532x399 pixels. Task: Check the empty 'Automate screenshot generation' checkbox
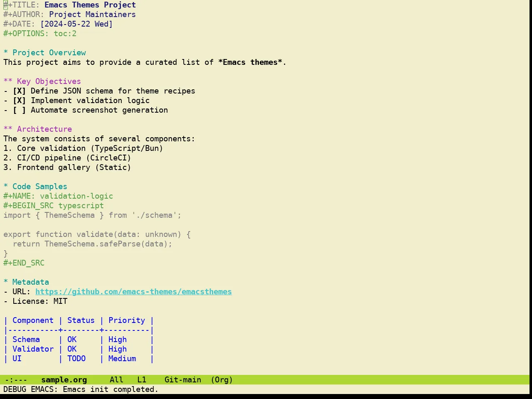click(19, 110)
